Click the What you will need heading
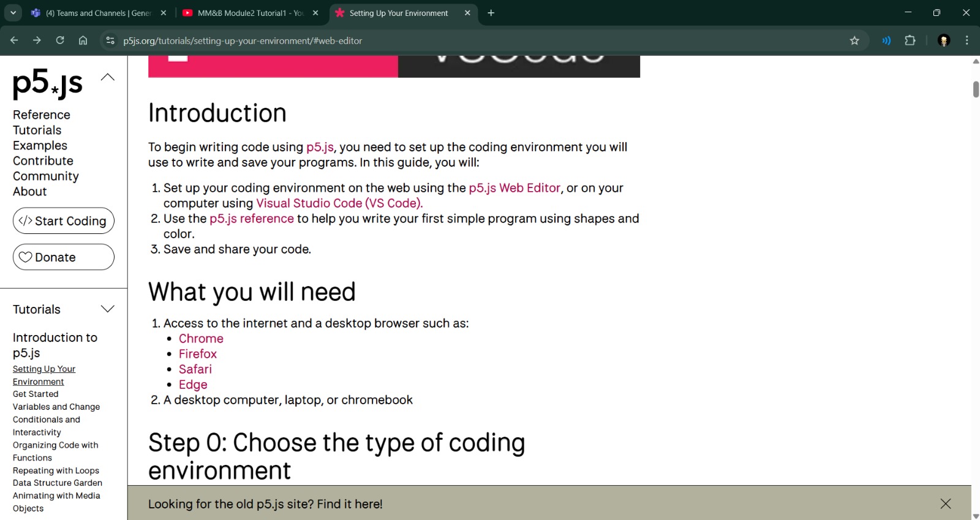The image size is (980, 520). tap(252, 292)
